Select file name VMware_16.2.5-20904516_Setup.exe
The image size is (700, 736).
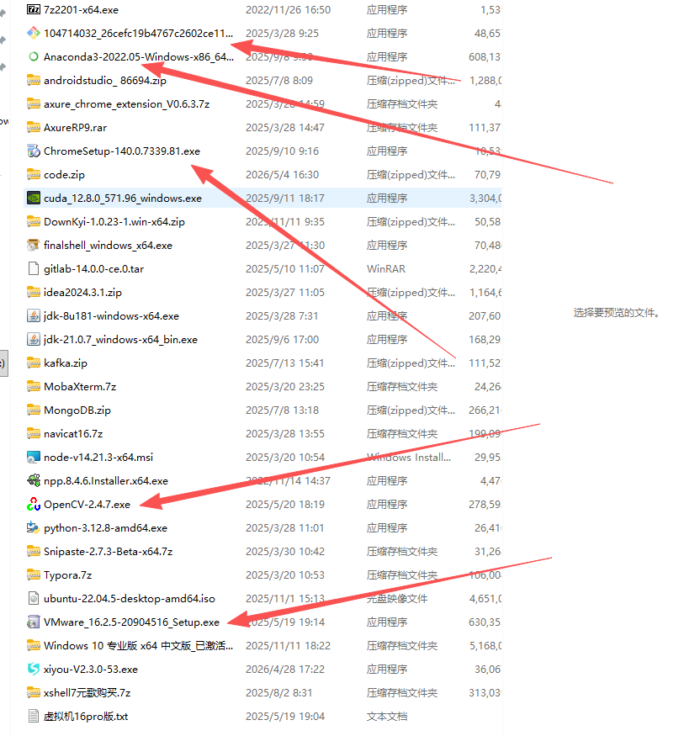point(131,622)
